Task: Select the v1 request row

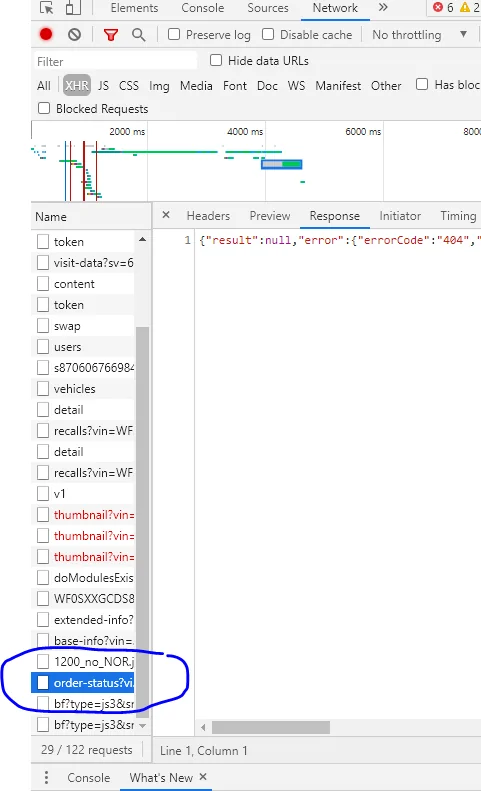Action: click(83, 493)
